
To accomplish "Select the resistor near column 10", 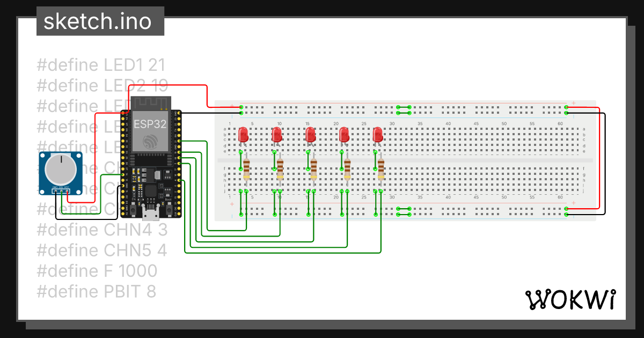I will [x=280, y=169].
